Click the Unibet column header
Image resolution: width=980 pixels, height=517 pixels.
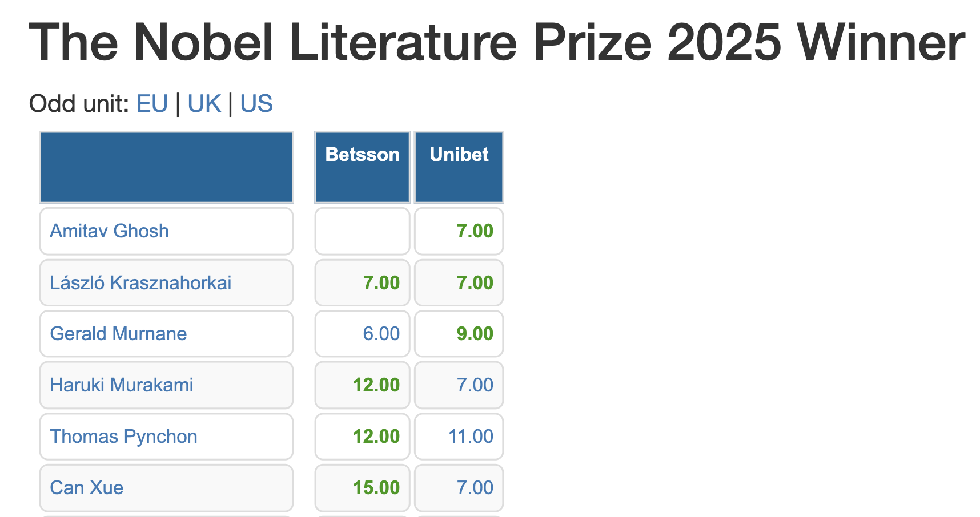(x=459, y=155)
